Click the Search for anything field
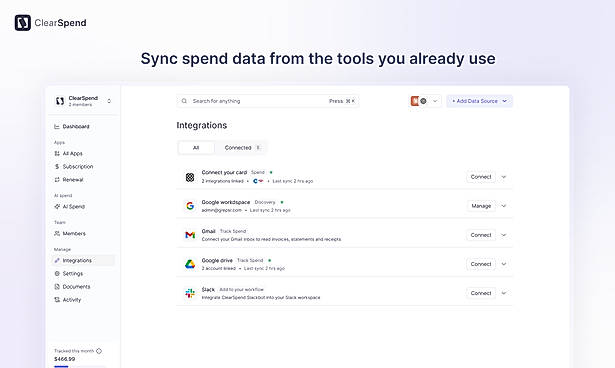615x368 pixels. click(267, 101)
